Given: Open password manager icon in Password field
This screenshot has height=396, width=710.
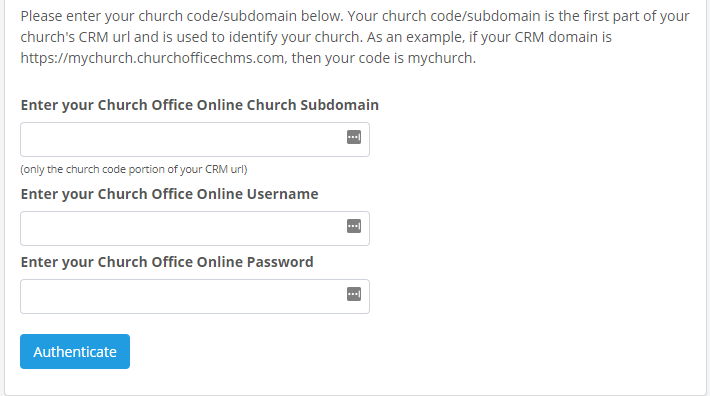Looking at the screenshot, I should pos(354,294).
